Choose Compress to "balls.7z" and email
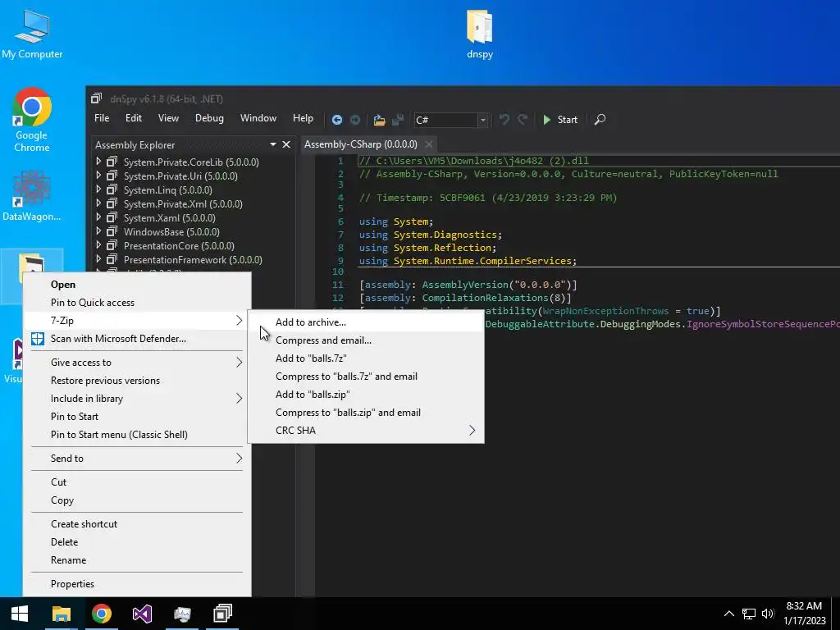 366,376
